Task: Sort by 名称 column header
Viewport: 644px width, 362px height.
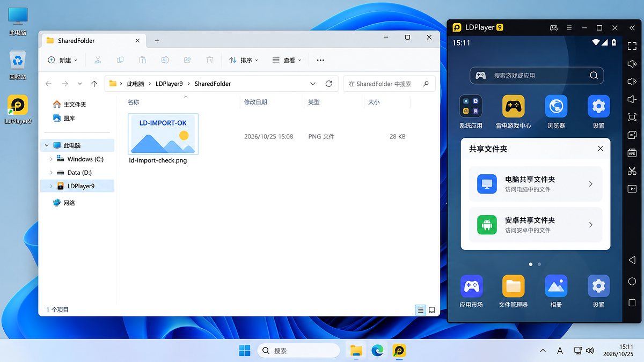Action: pos(133,102)
